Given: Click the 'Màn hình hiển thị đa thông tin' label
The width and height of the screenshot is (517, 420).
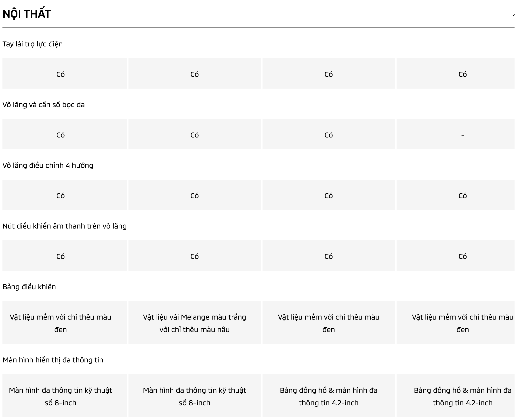Looking at the screenshot, I should tap(53, 360).
